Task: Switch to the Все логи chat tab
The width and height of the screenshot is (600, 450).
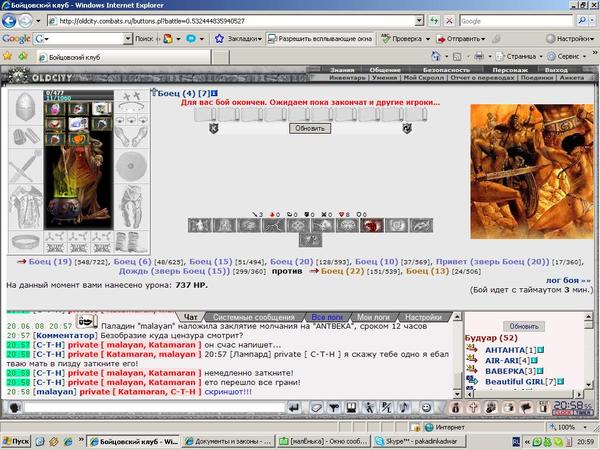Action: [x=327, y=317]
